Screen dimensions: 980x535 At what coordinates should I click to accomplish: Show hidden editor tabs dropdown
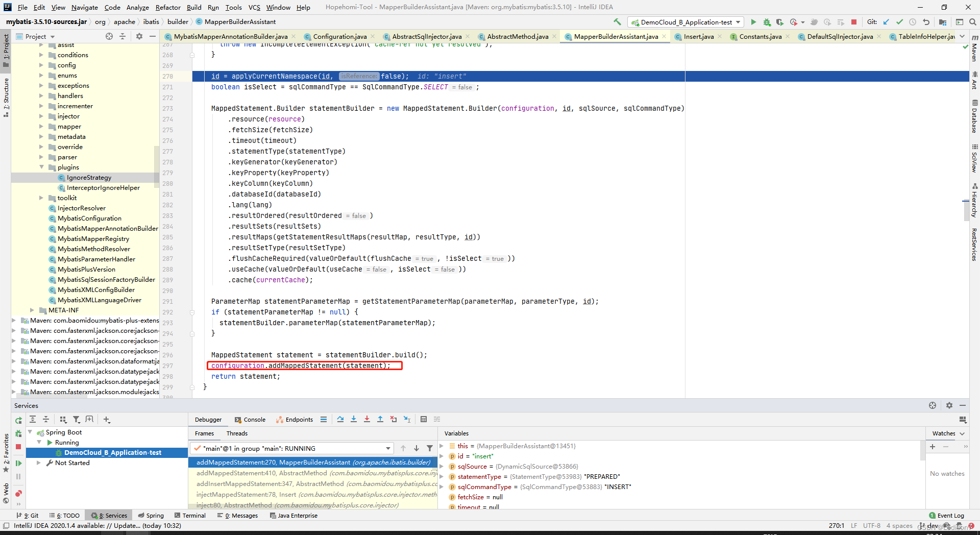click(962, 36)
